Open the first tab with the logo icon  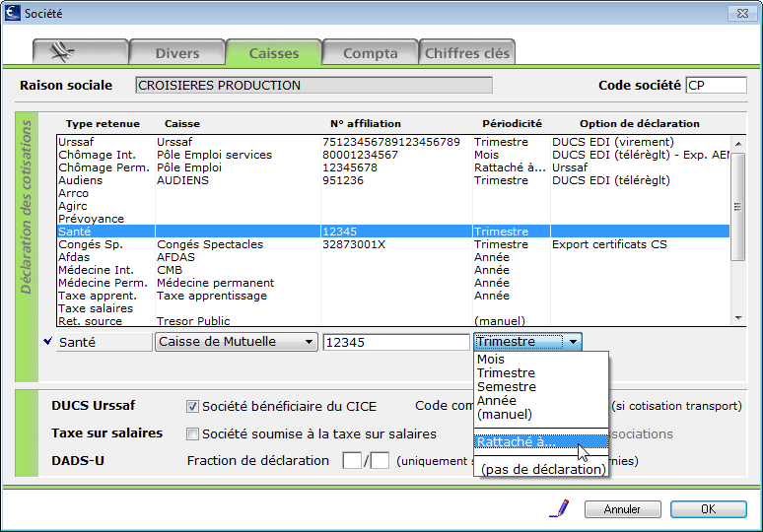coord(80,52)
